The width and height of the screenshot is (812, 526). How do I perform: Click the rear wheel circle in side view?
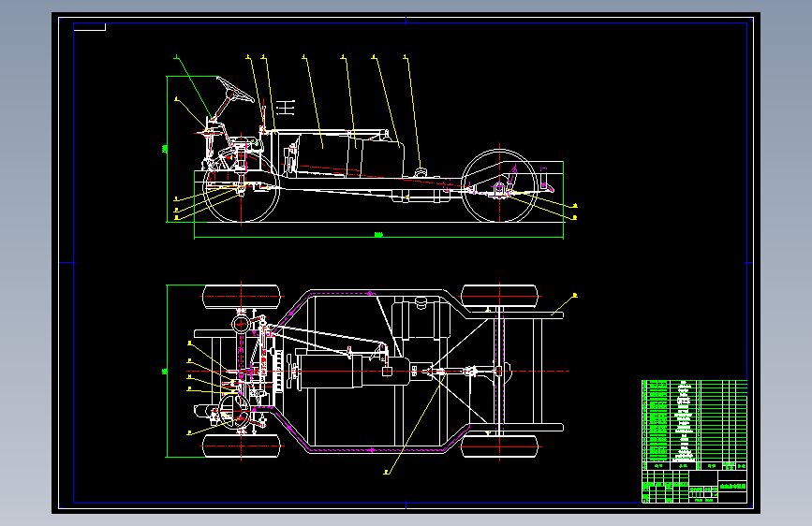[499, 186]
